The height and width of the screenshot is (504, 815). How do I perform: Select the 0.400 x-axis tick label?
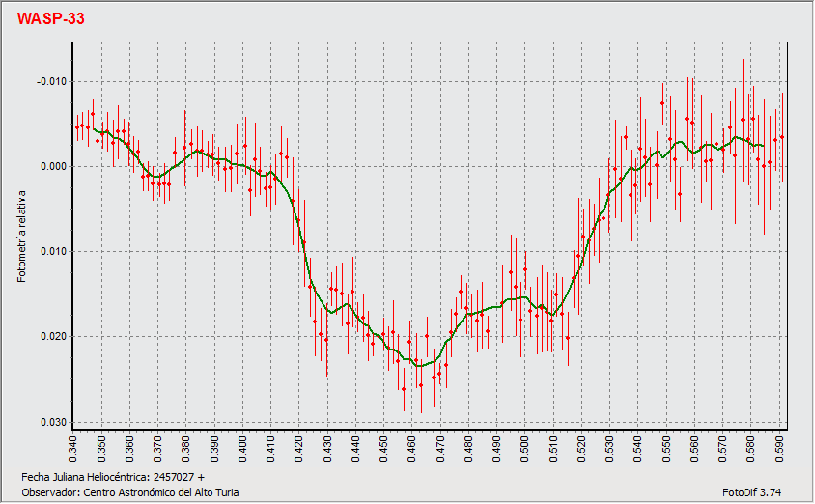pyautogui.click(x=243, y=448)
